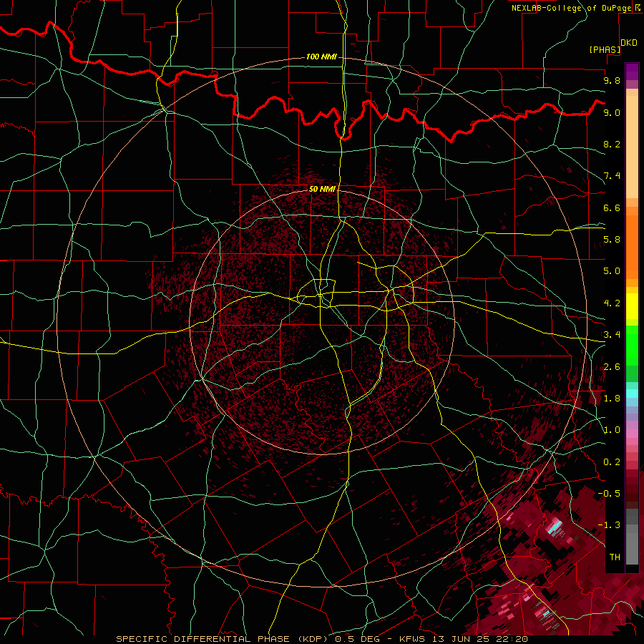The width and height of the screenshot is (644, 644).
Task: Pick the peach band of the color scale
Action: pos(632,147)
